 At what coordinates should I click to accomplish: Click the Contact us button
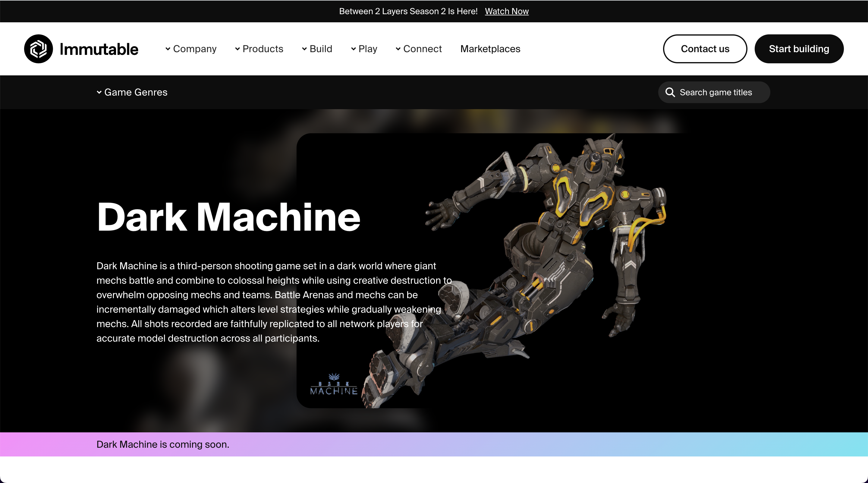click(705, 49)
